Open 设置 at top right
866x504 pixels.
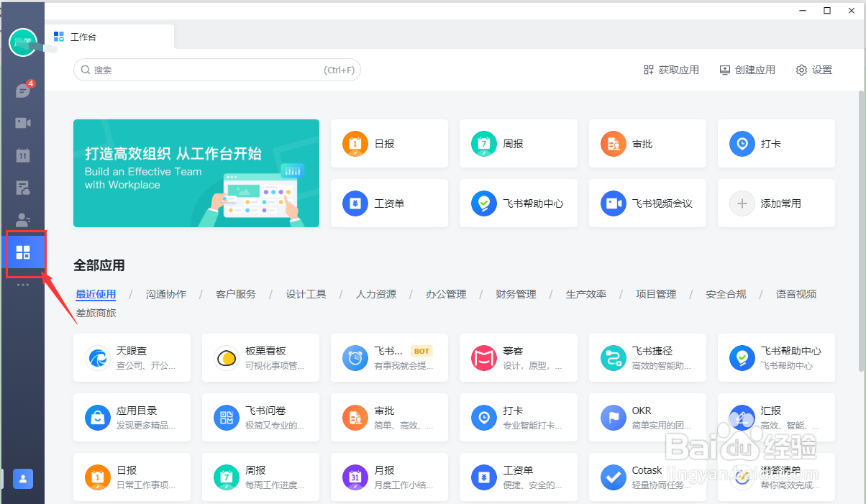(813, 70)
